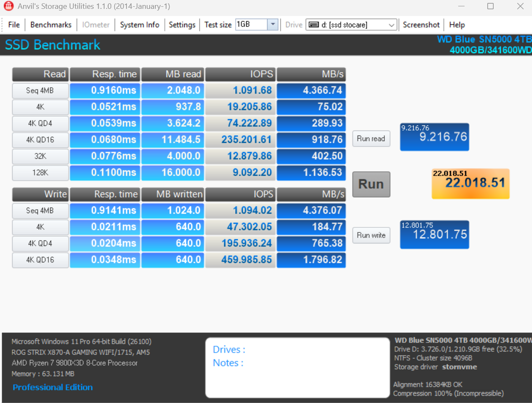
Task: Click the orange total score 22.018.51 box
Action: [x=470, y=184]
